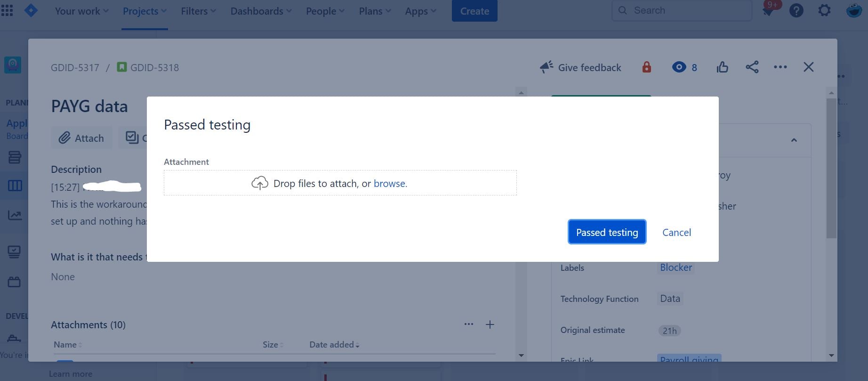868x381 pixels.
Task: Click the Search input field
Action: (x=682, y=10)
